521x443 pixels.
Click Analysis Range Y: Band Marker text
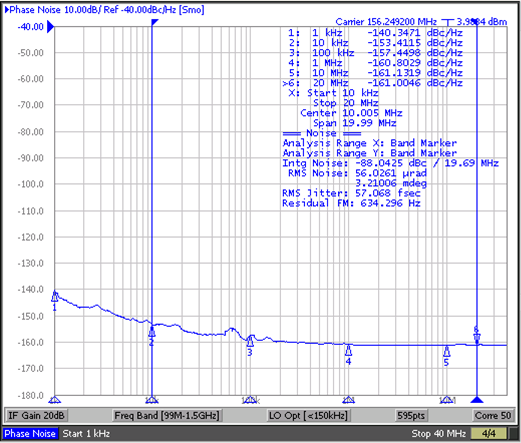pyautogui.click(x=370, y=153)
